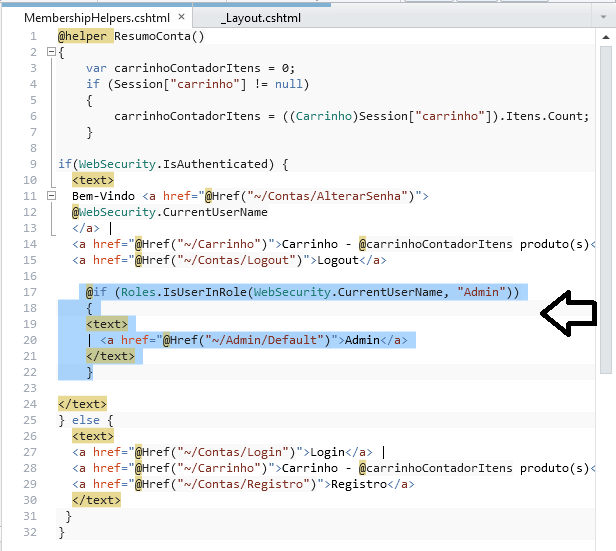
Task: Click line number 17
Action: (30, 292)
